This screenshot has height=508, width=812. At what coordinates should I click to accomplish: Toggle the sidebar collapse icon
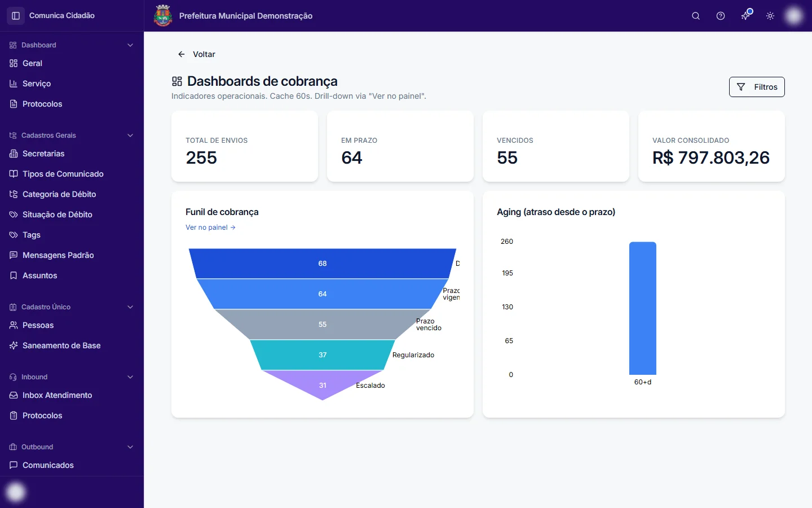pos(16,16)
